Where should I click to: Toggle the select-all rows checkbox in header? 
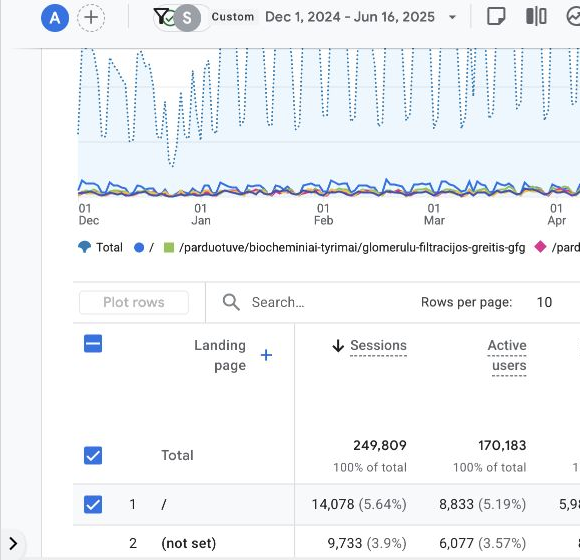93,344
